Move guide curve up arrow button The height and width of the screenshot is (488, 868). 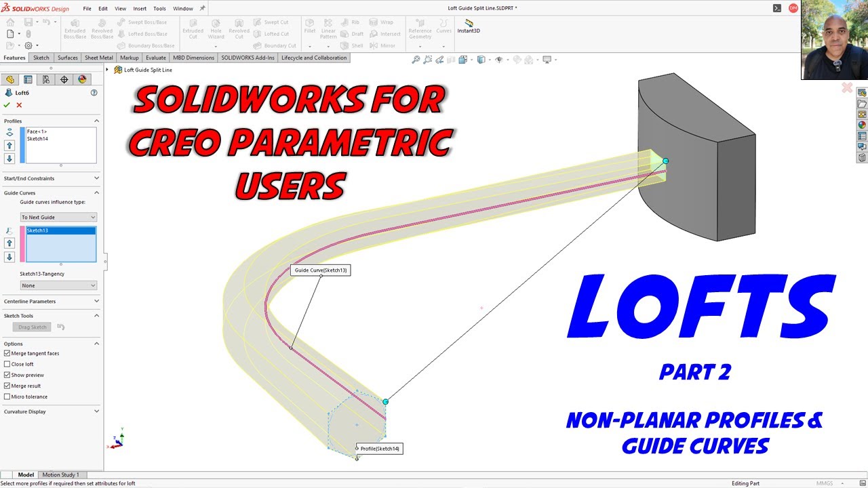9,243
